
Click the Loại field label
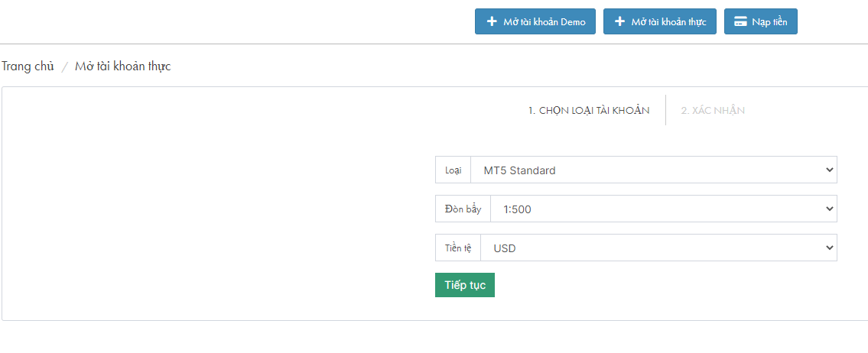click(453, 170)
